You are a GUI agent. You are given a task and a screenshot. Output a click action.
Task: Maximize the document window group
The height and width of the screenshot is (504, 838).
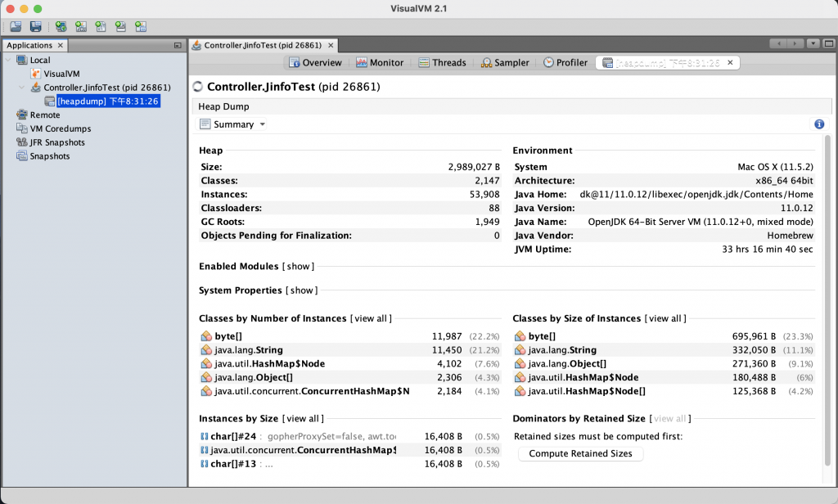829,44
